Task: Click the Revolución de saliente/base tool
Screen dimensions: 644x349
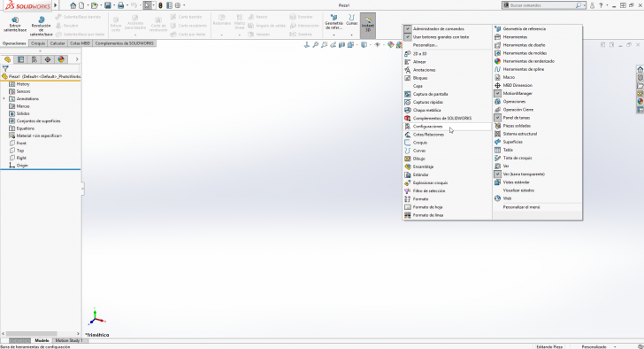Action: point(41,27)
